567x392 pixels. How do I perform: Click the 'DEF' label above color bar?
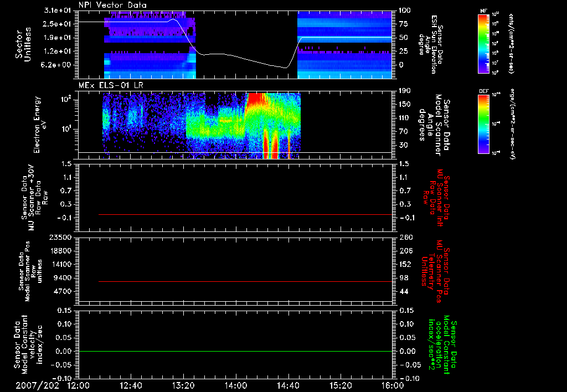(x=484, y=91)
